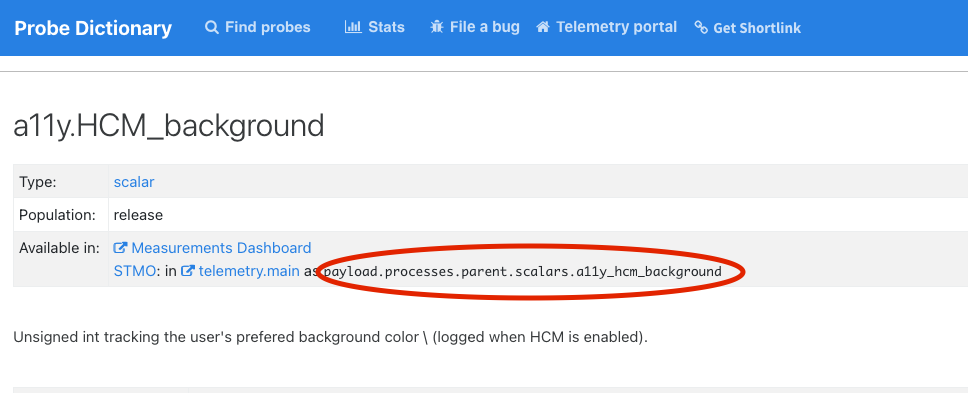968x393 pixels.
Task: Follow the STMO link
Action: (x=134, y=271)
